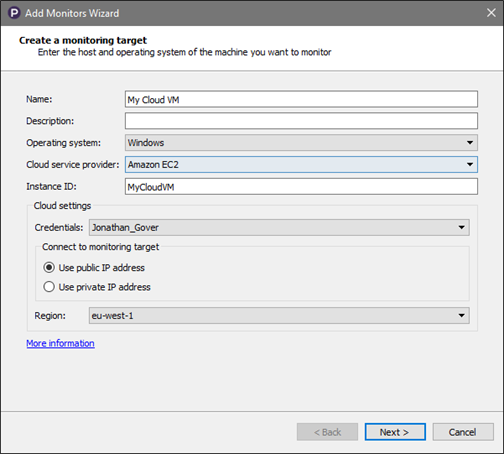504x454 pixels.
Task: Expand the Cloud service provider list
Action: point(301,164)
